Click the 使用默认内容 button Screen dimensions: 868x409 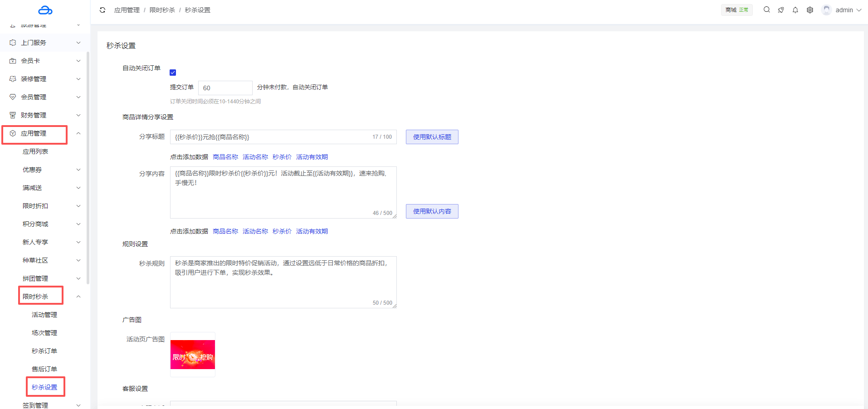[432, 211]
